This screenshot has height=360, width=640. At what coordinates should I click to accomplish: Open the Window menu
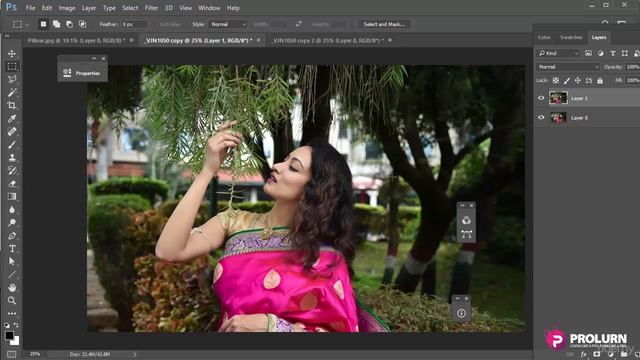(x=209, y=8)
